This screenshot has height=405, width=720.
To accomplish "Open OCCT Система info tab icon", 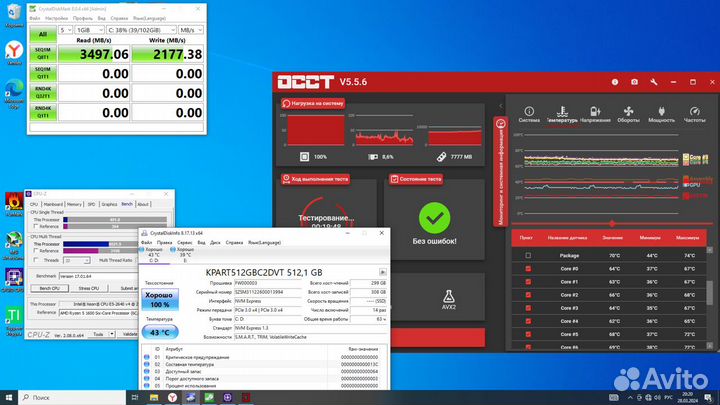I will click(529, 111).
